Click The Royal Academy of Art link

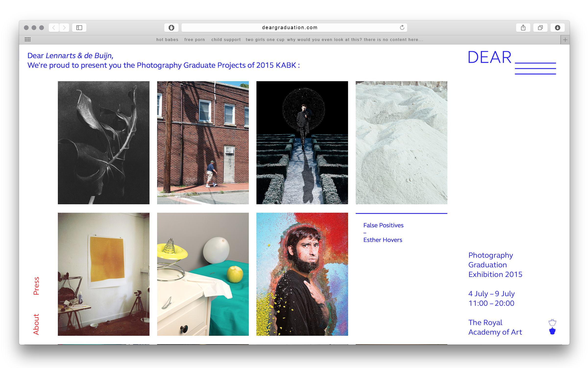coord(495,327)
